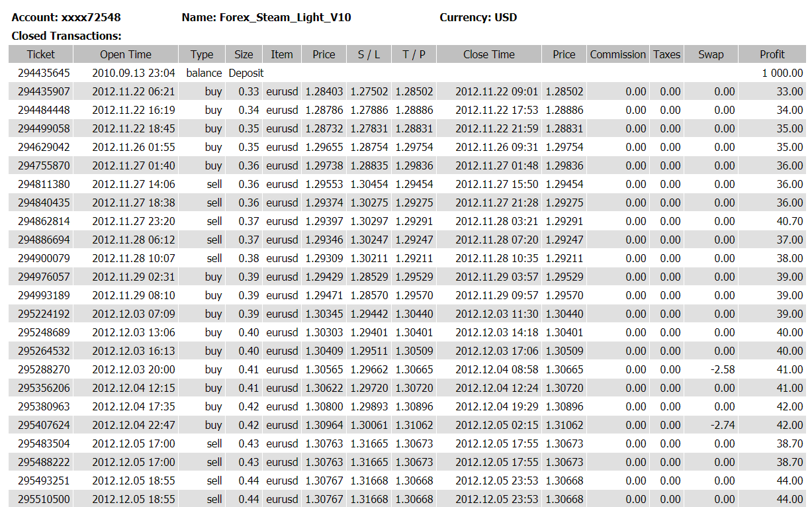Select ticket 294900079
This screenshot has height=507, width=812.
pyautogui.click(x=44, y=258)
